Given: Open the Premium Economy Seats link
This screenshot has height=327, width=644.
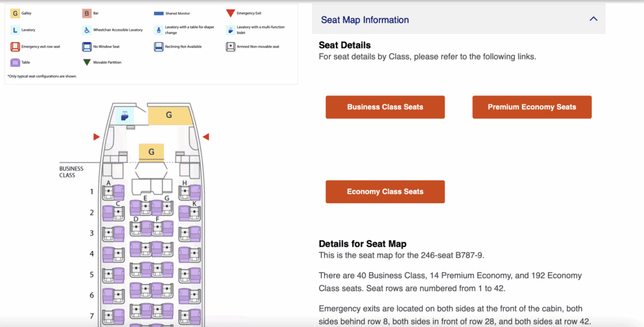Looking at the screenshot, I should tap(531, 107).
